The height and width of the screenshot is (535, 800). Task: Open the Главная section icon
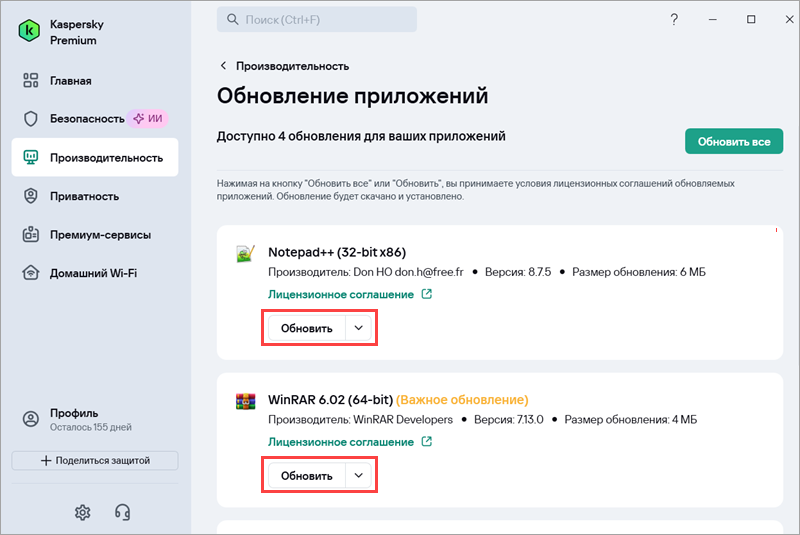[x=31, y=81]
